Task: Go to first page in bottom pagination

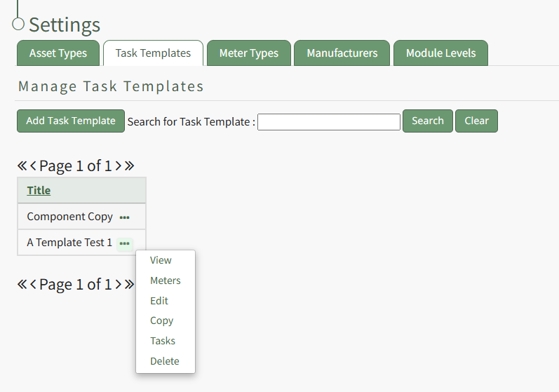Action: click(22, 284)
